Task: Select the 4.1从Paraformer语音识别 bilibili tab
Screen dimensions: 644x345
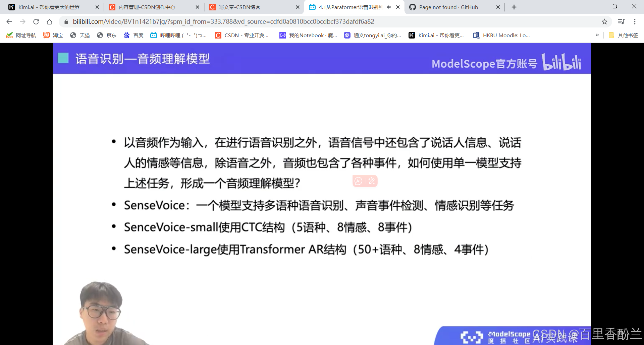Action: click(350, 7)
